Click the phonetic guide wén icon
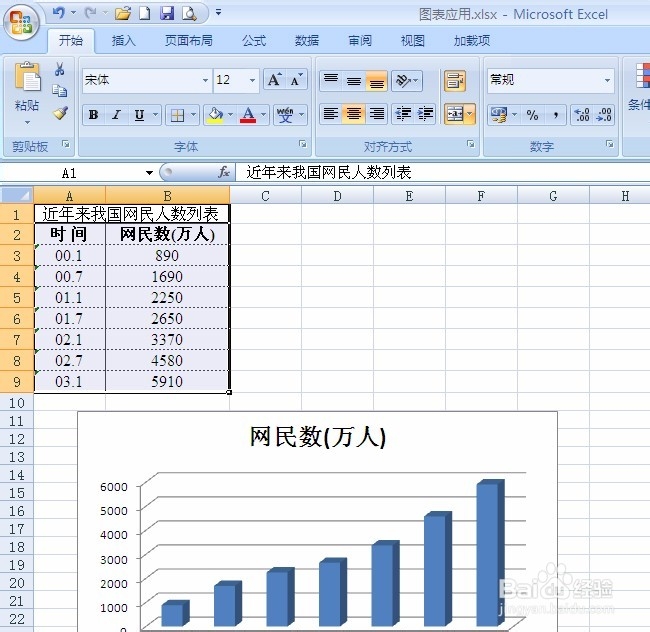This screenshot has width=650, height=632. 285,115
